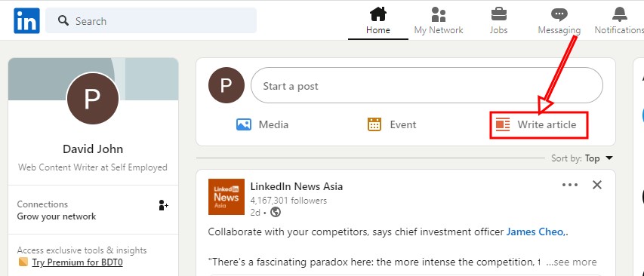The height and width of the screenshot is (276, 644).
Task: Open Connections in the sidebar
Action: pos(43,204)
